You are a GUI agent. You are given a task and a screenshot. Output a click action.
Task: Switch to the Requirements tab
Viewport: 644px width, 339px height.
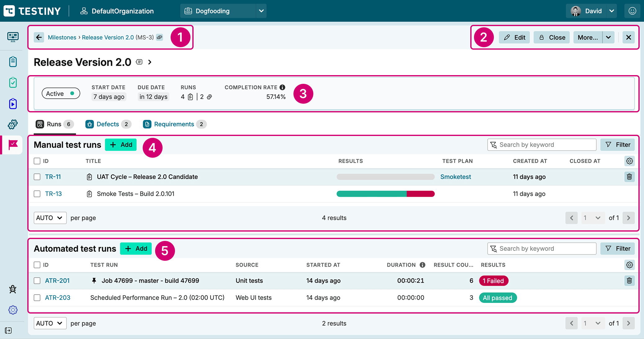coord(174,124)
